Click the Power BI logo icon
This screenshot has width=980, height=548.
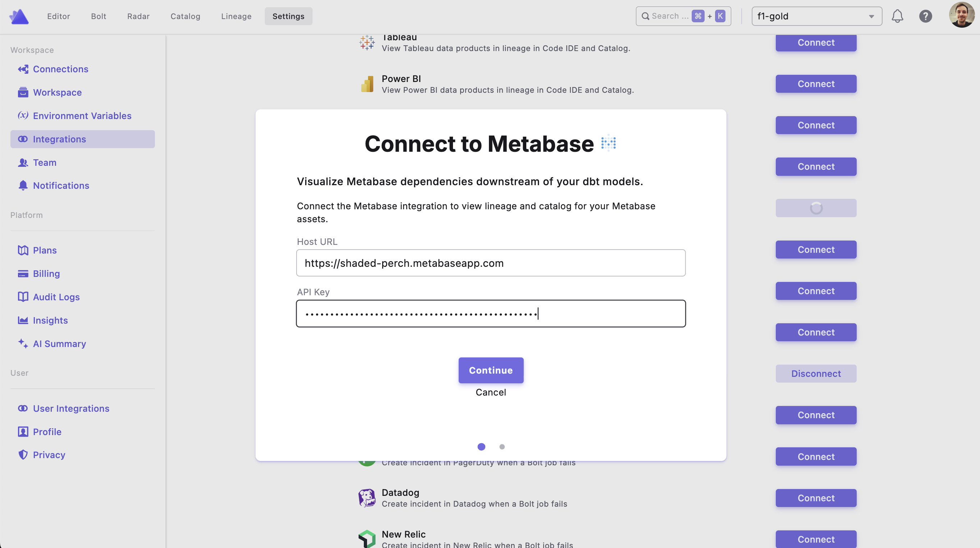coord(367,84)
